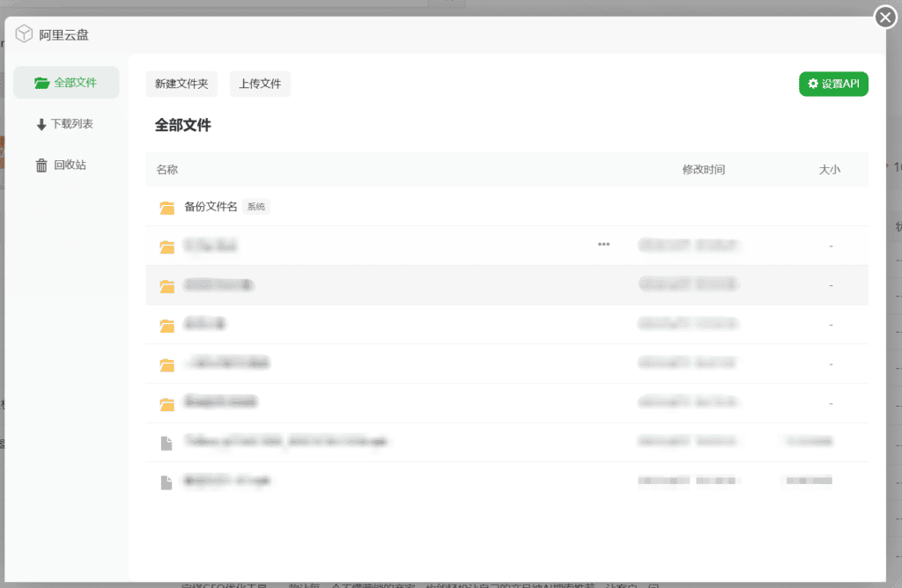Click the 阿里云盘 cube logo icon
Screen dimensions: 902x588
(x=24, y=34)
